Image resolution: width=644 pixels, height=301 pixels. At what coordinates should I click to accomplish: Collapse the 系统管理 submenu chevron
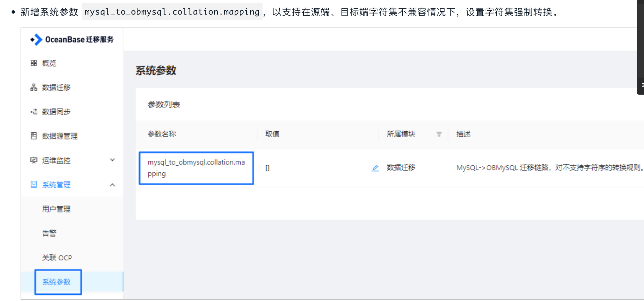click(x=113, y=185)
